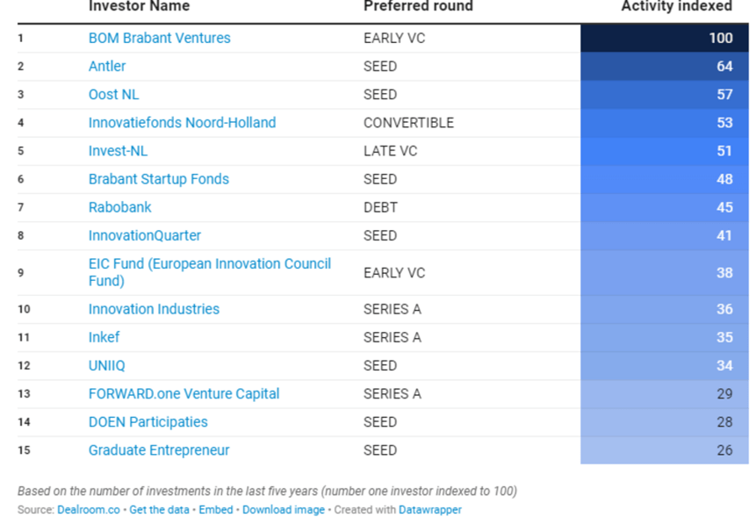Screen dimensions: 756x532
Task: Open EIC Fund European Innovation Council link
Action: pos(209,264)
